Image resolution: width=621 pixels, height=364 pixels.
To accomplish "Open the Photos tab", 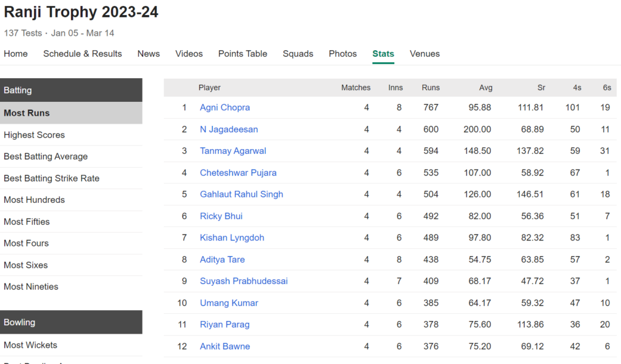I will click(343, 54).
